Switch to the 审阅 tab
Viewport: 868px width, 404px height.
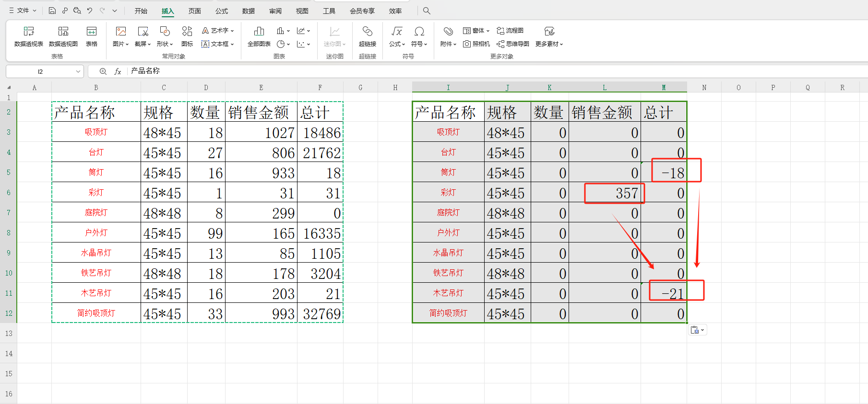pyautogui.click(x=275, y=11)
